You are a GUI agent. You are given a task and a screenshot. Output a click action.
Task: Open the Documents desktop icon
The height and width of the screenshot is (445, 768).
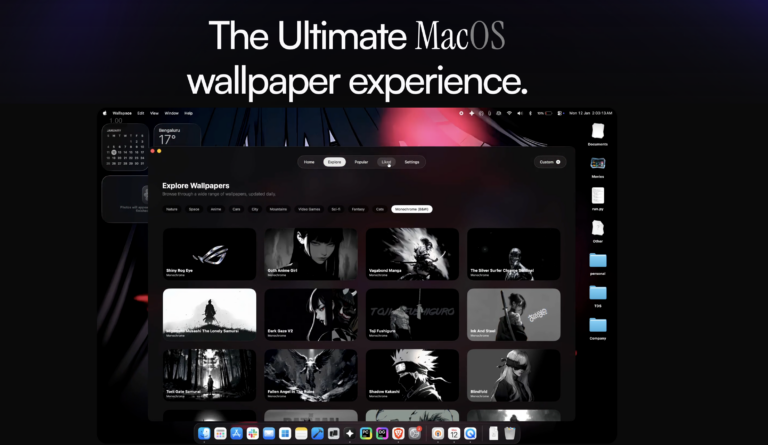pos(598,134)
